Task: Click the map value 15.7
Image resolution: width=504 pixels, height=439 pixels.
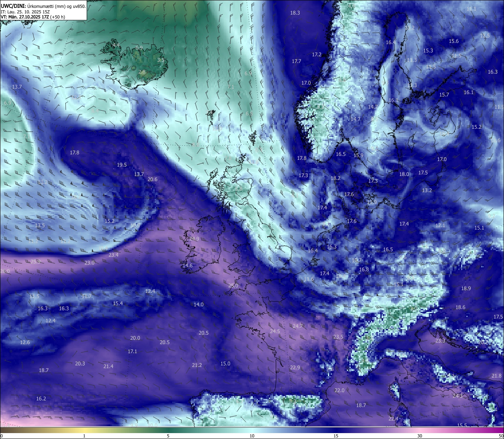Action: pos(444,95)
